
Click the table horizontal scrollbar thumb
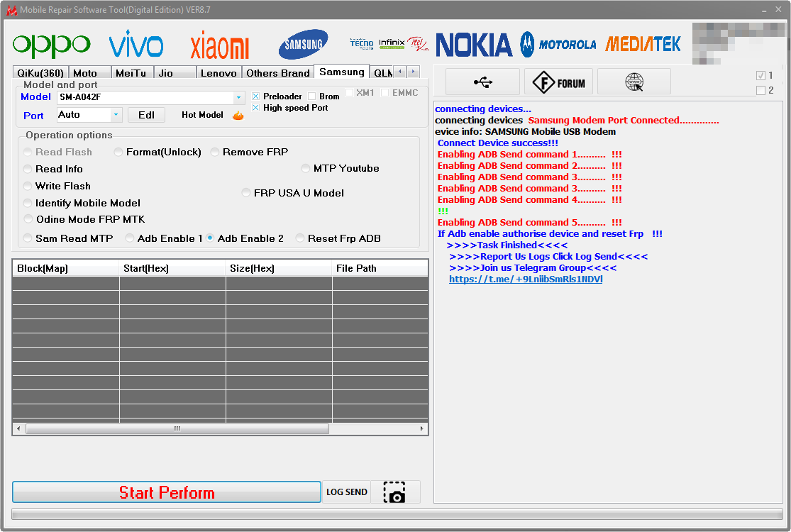(x=177, y=428)
